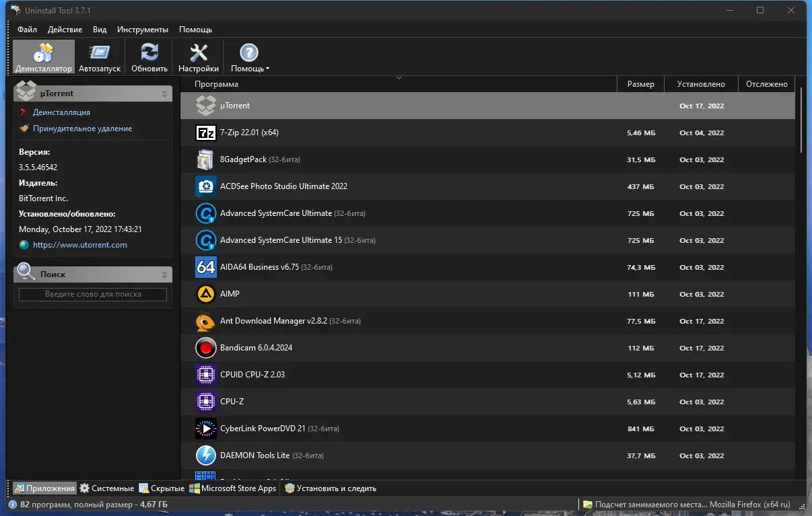Open the https://www.utorrent.com link
The image size is (812, 516).
pyautogui.click(x=80, y=245)
